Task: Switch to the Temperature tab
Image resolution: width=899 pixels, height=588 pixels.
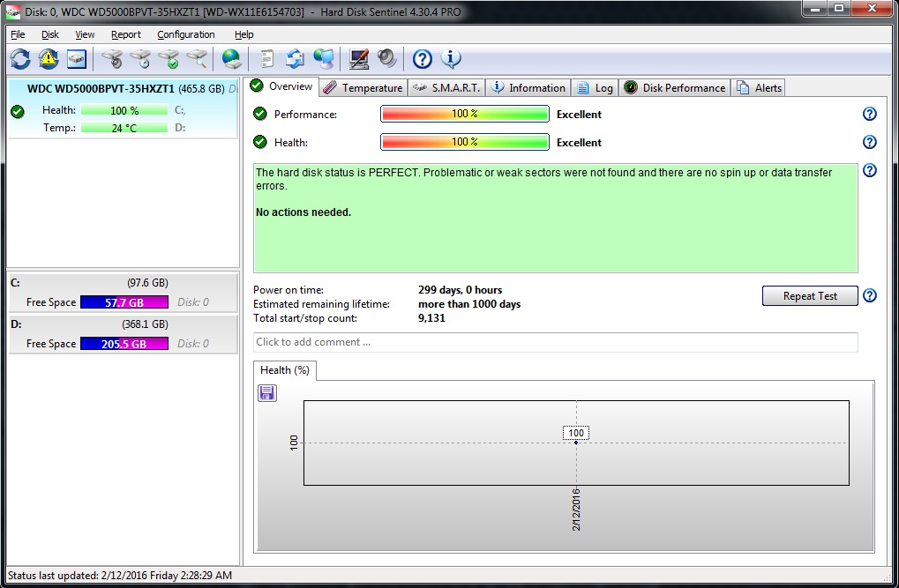Action: pyautogui.click(x=363, y=87)
